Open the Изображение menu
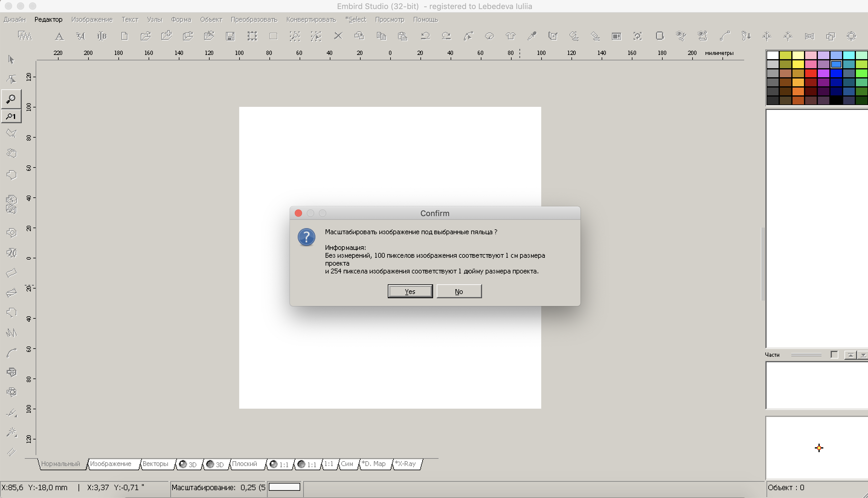 [x=92, y=20]
